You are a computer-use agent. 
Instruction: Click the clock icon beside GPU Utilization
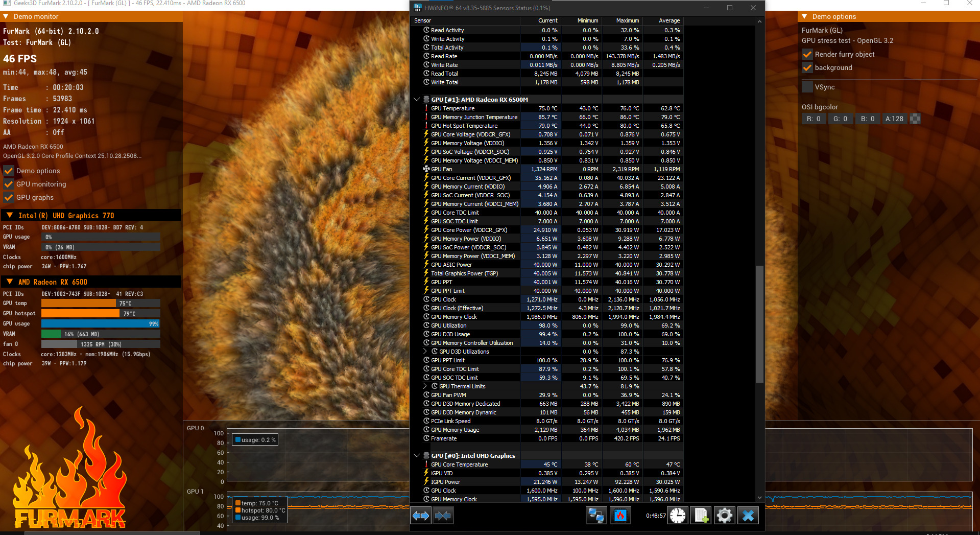click(426, 325)
